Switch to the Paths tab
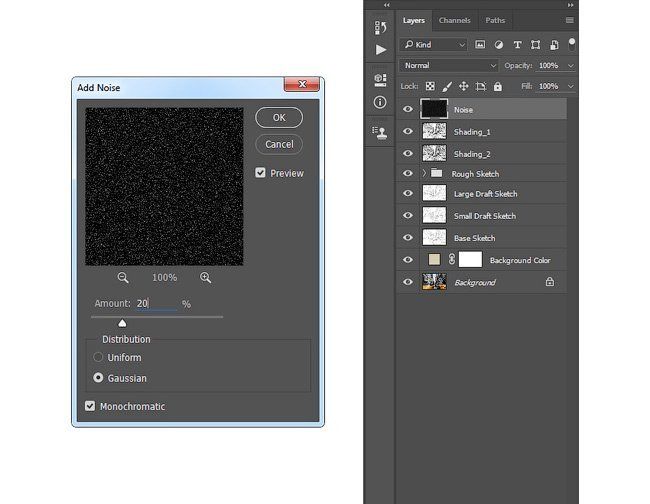The height and width of the screenshot is (504, 650). 495,20
